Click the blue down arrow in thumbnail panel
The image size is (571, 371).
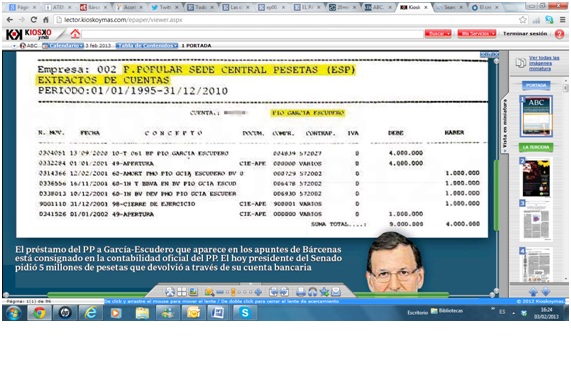point(546,292)
